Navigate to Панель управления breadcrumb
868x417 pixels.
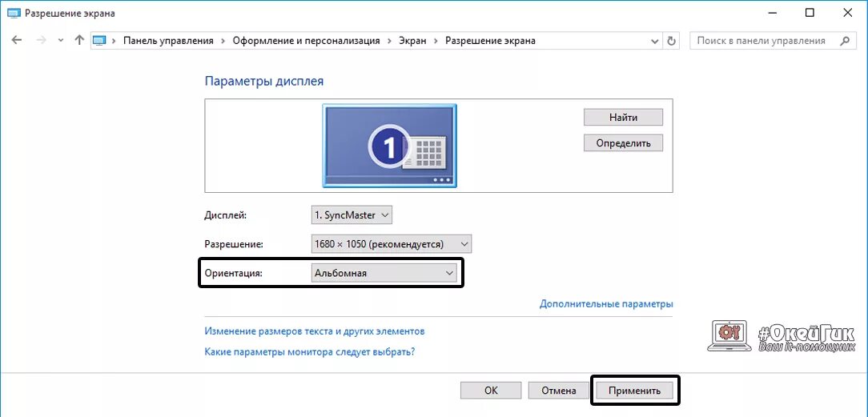click(x=168, y=40)
